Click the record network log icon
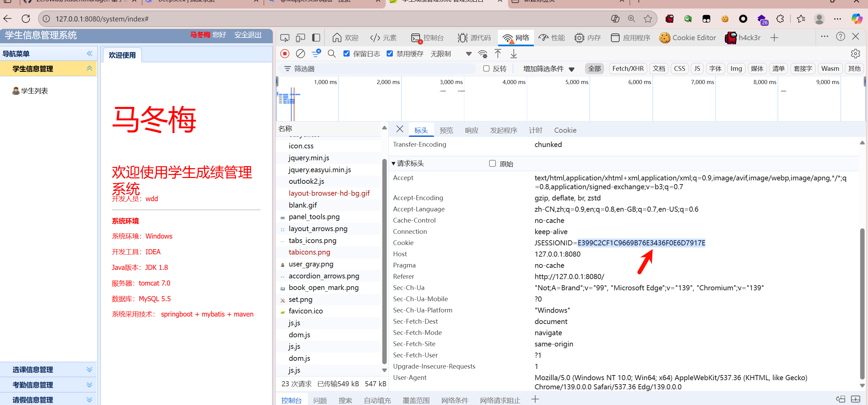 (285, 54)
